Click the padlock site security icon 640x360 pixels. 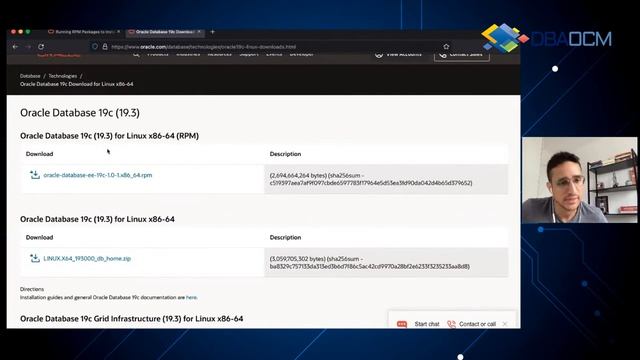tap(105, 47)
